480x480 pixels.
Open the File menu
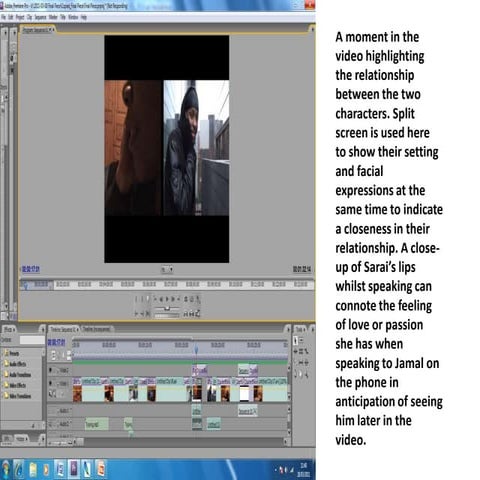click(3, 17)
